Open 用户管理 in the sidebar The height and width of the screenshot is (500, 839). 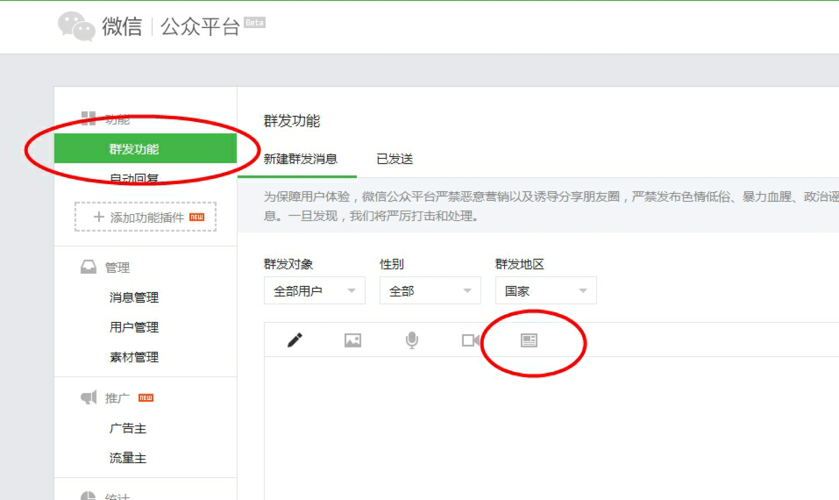134,327
